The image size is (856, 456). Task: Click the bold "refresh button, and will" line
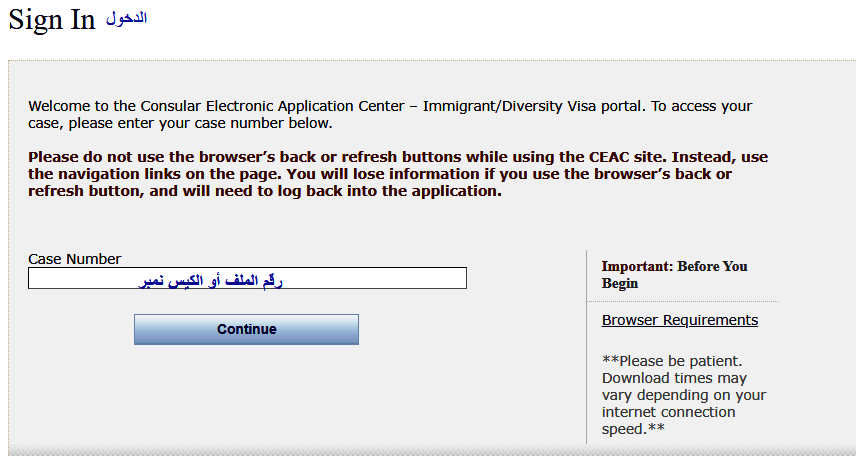tap(264, 191)
